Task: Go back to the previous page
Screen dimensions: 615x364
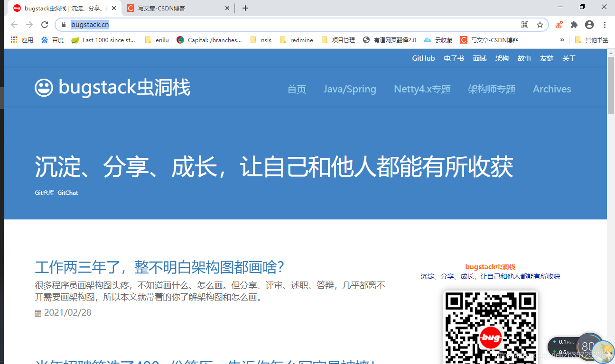Action: click(x=14, y=25)
